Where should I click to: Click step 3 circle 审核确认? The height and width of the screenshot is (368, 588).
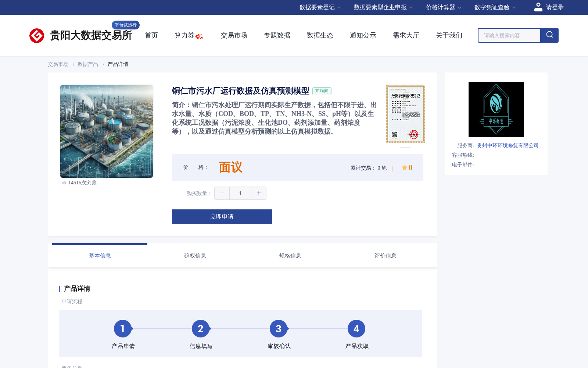[279, 329]
